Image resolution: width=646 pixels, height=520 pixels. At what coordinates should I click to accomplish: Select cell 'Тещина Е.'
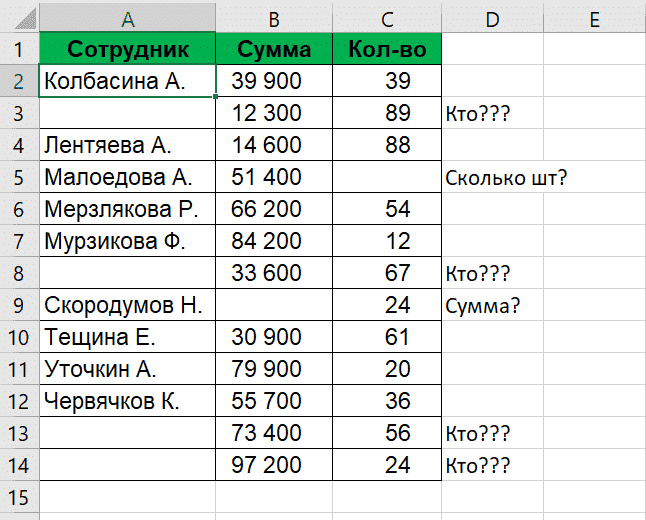coord(128,337)
